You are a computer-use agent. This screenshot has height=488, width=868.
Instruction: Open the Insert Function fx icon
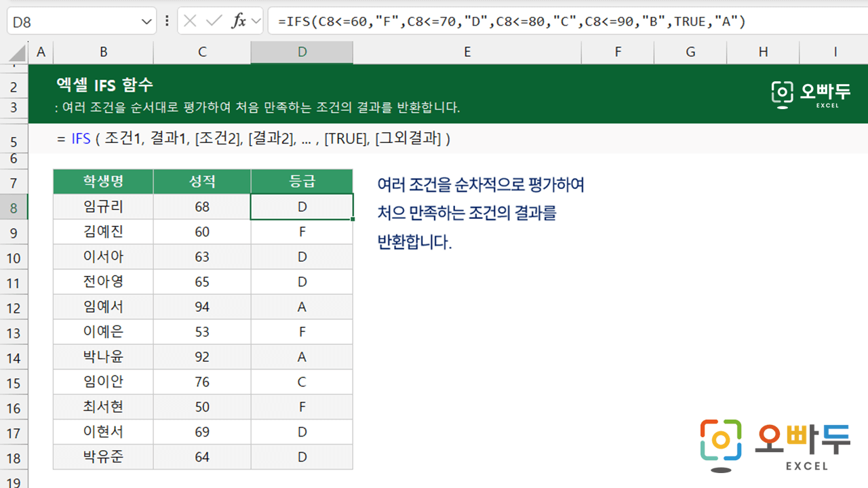[x=239, y=21]
